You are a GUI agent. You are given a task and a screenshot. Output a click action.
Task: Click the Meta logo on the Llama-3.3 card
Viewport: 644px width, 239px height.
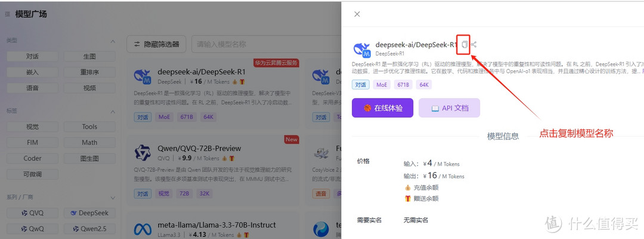click(x=143, y=229)
